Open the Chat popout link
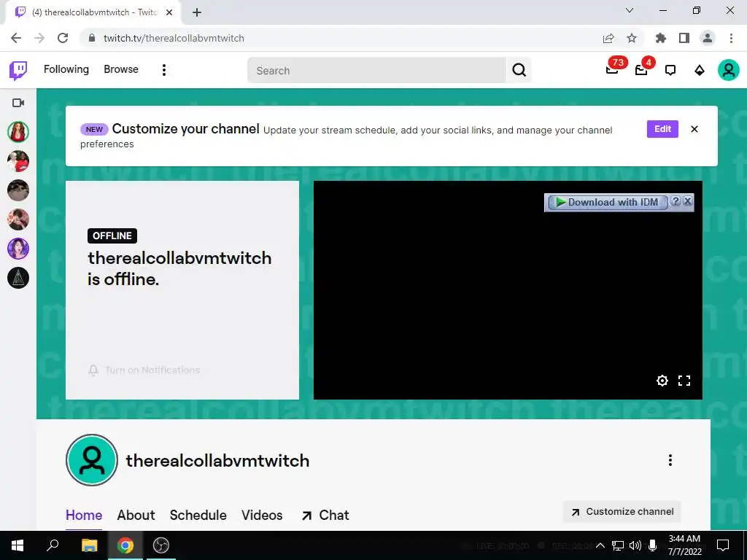 click(325, 516)
